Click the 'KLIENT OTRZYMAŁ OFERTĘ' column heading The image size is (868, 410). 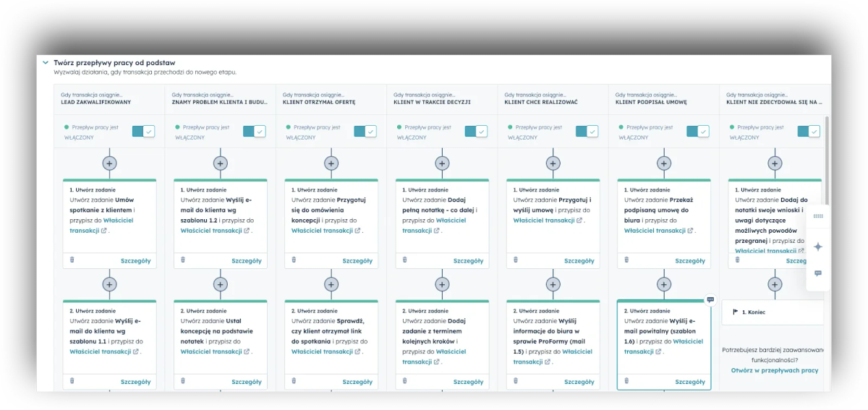319,103
